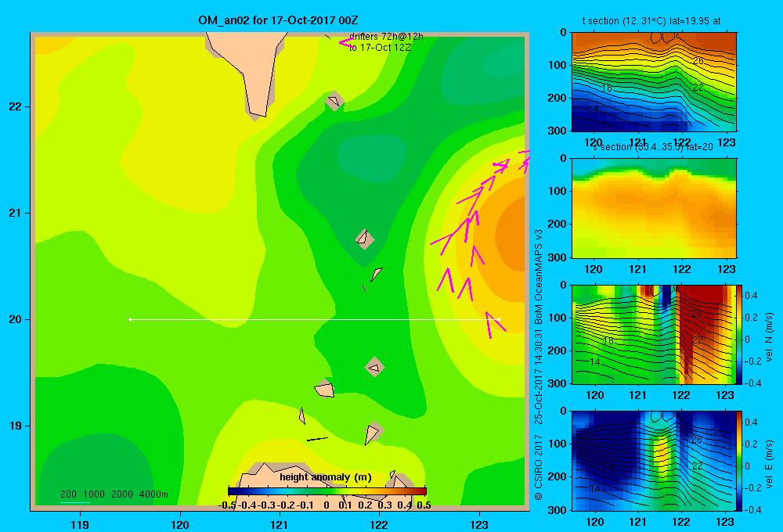Click depth label "100" on the vel. E section
This screenshot has height=532, width=783.
(x=557, y=444)
